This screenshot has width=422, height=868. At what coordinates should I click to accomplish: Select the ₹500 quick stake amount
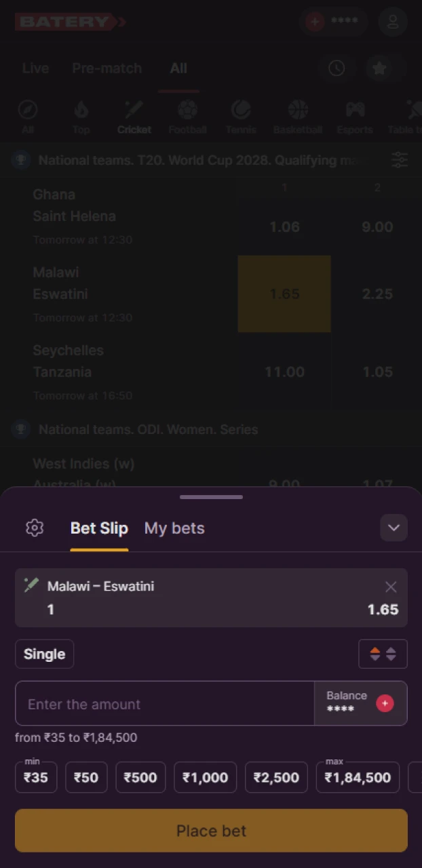pos(140,777)
